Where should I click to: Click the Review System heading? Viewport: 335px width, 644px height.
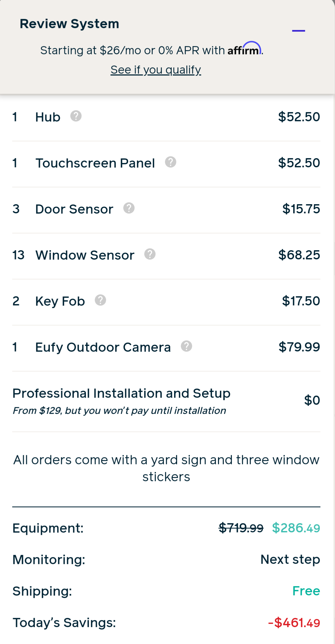pos(69,24)
